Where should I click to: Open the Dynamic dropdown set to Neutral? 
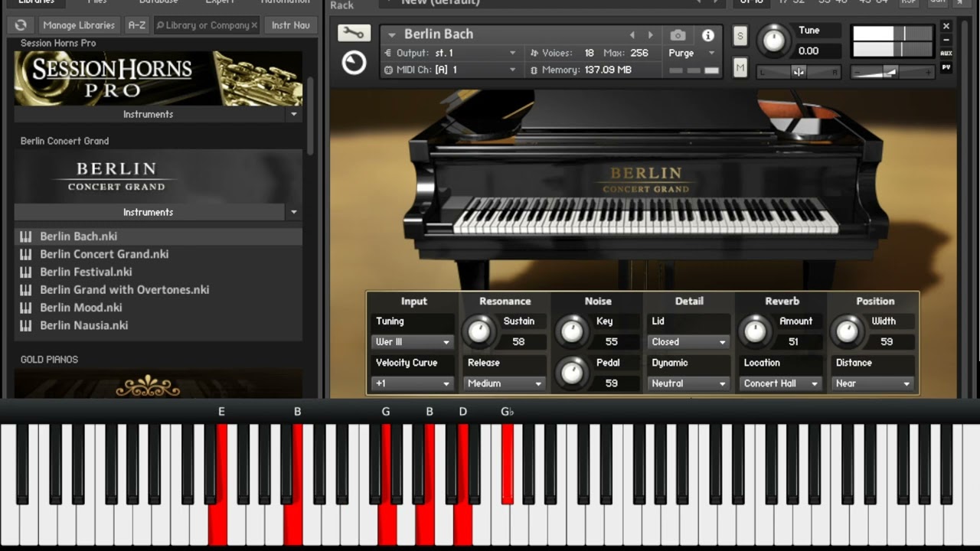(688, 383)
